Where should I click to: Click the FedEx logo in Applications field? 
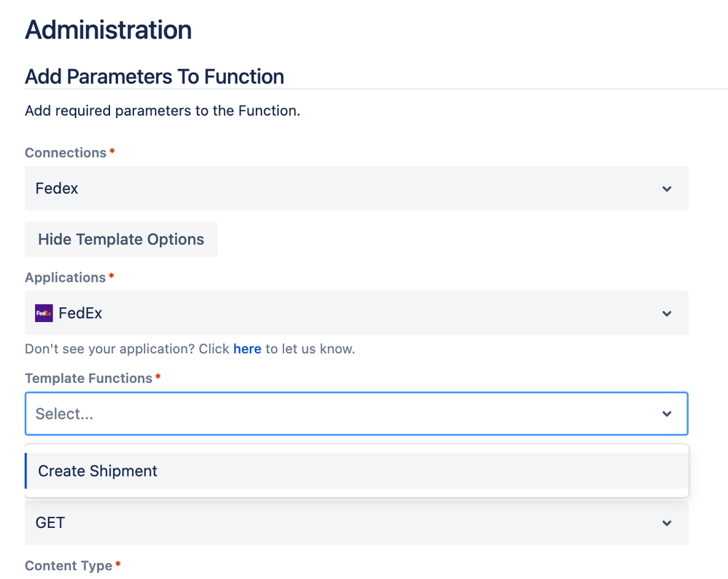point(44,313)
